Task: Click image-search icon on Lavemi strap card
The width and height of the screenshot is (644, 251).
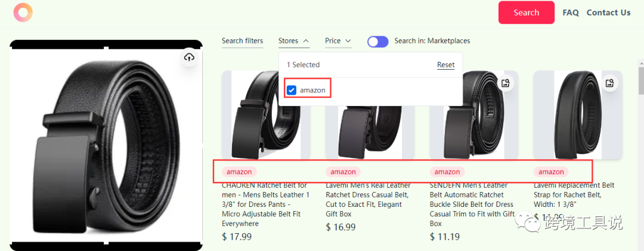Action: [609, 83]
